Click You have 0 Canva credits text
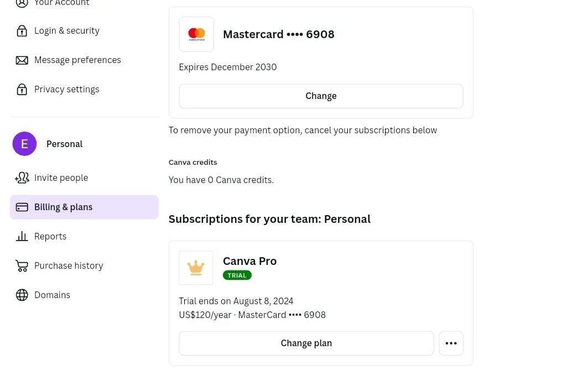Image resolution: width=588 pixels, height=370 pixels. coord(221,180)
